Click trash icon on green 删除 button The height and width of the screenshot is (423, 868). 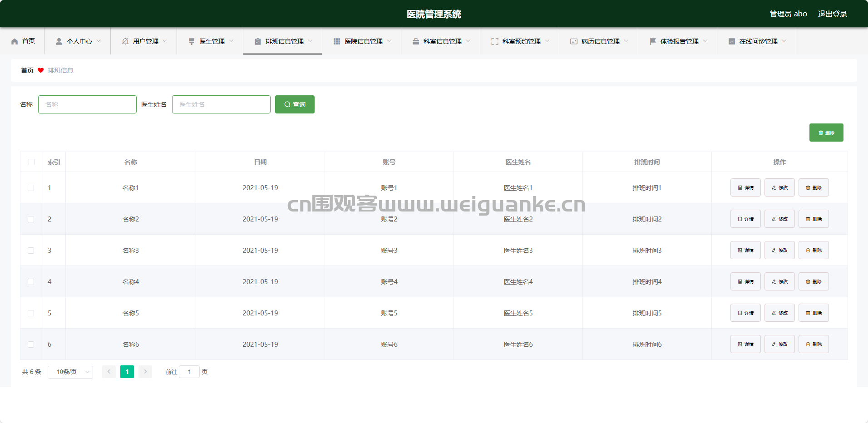click(x=821, y=133)
